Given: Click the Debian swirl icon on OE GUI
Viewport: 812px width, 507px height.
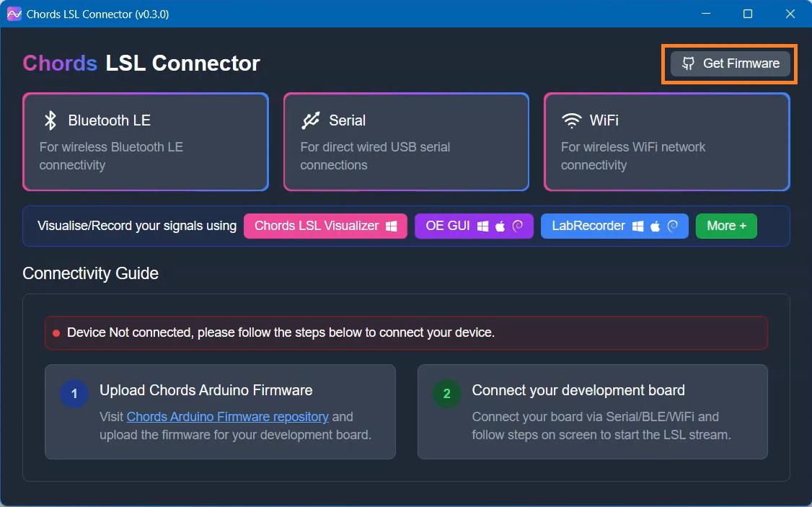Looking at the screenshot, I should tap(517, 226).
